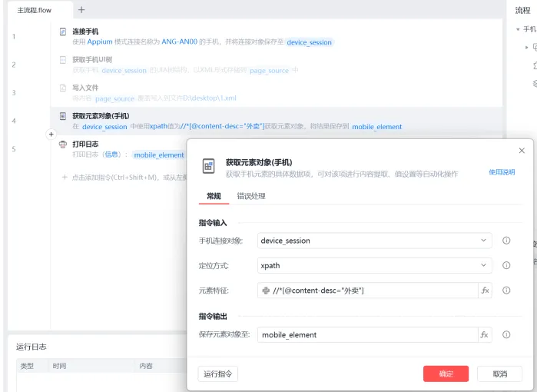The height and width of the screenshot is (392, 537).
Task: Click the 连接手机 step icon
Action: [63, 32]
